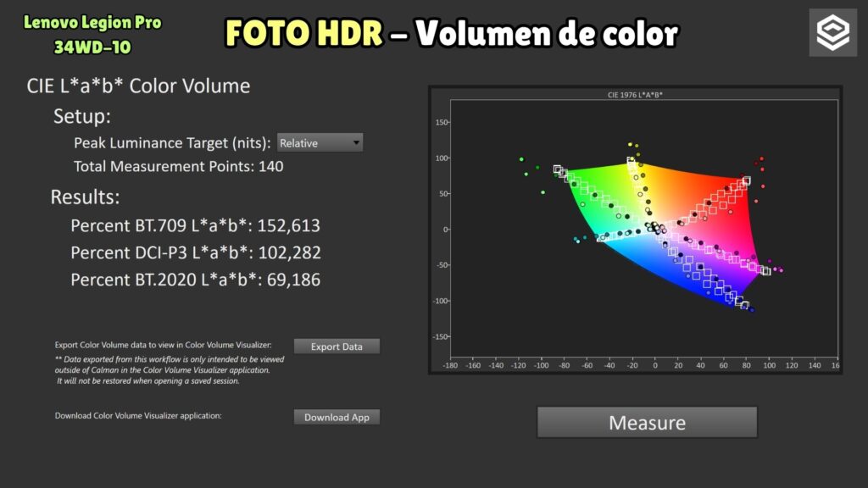This screenshot has height=488, width=868.
Task: Click the 'Total Measurement Points: 140' text
Action: coord(179,167)
